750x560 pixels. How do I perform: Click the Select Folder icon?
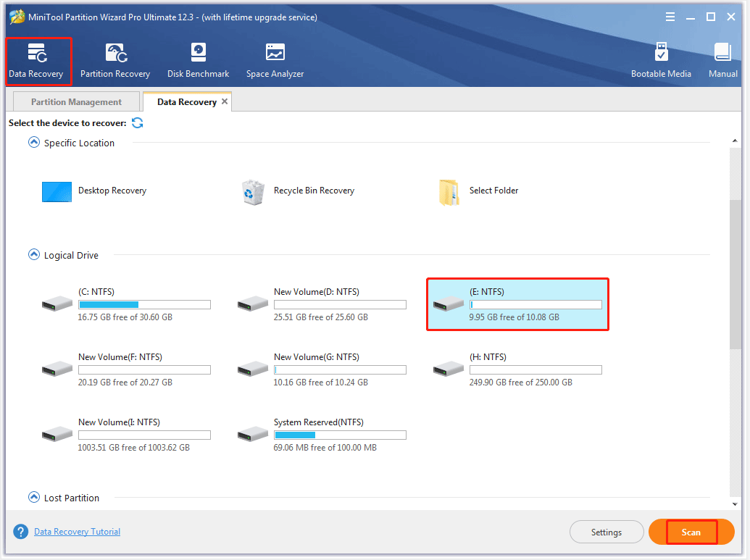coord(449,192)
